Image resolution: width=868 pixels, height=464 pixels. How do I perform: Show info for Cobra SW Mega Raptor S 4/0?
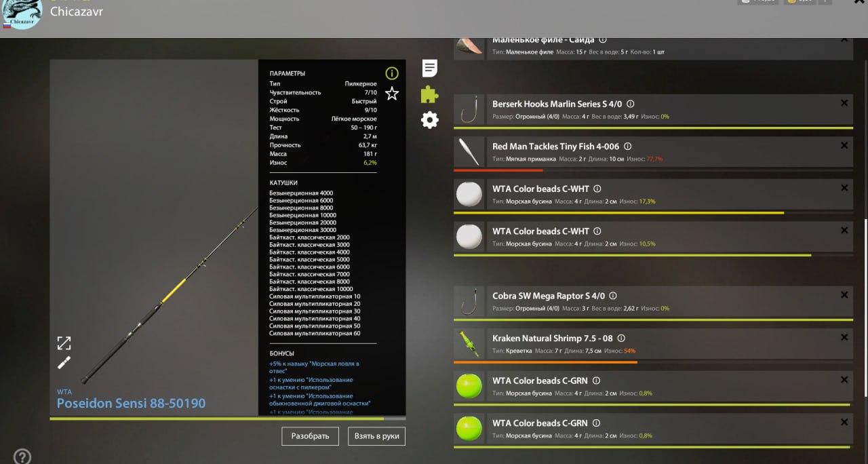[x=613, y=296]
